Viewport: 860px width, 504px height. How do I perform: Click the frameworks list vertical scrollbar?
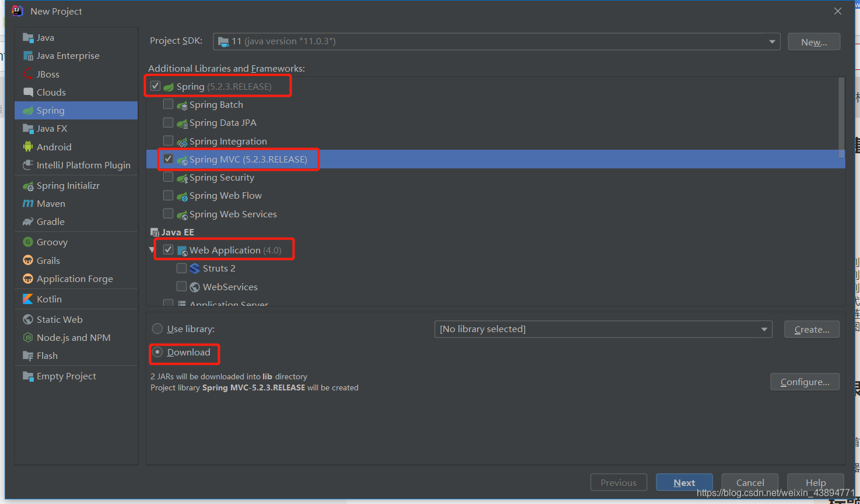click(x=841, y=118)
